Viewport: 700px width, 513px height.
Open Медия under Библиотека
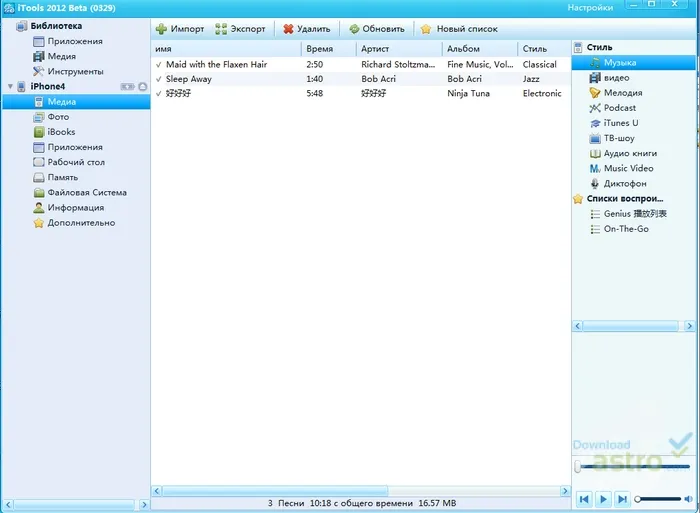54,56
